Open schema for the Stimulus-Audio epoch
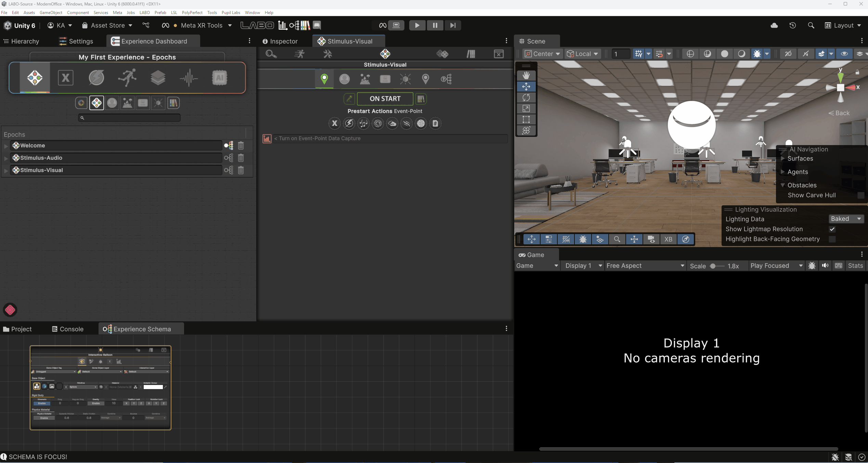The image size is (868, 463). click(229, 158)
